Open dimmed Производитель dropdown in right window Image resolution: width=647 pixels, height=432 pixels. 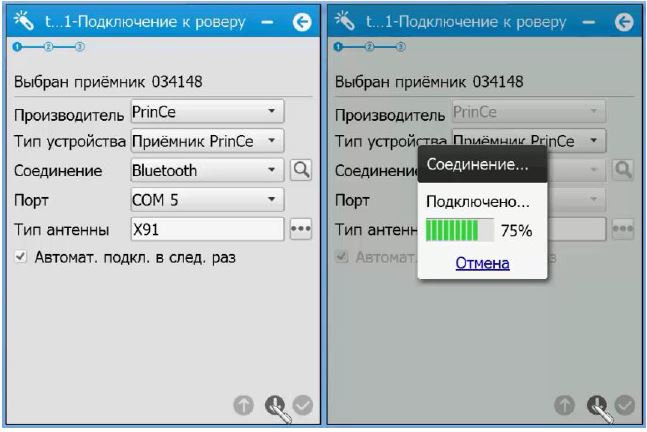tap(529, 111)
